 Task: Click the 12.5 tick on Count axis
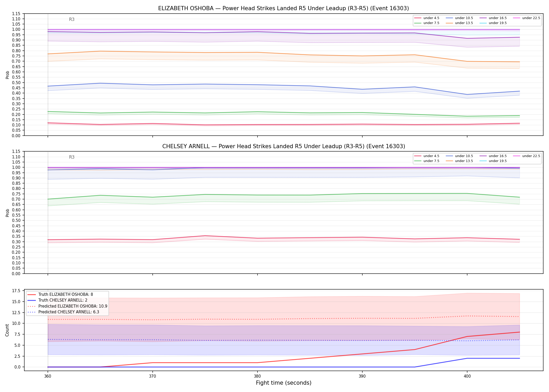point(17,313)
